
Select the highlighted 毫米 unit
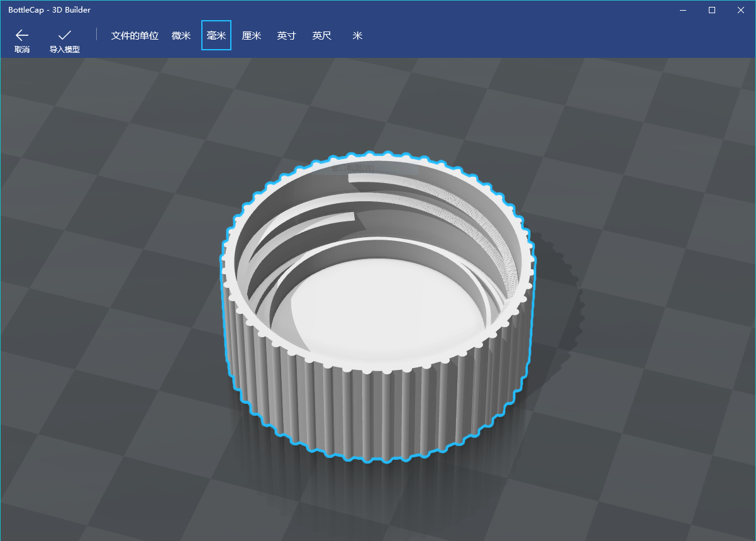pyautogui.click(x=216, y=36)
